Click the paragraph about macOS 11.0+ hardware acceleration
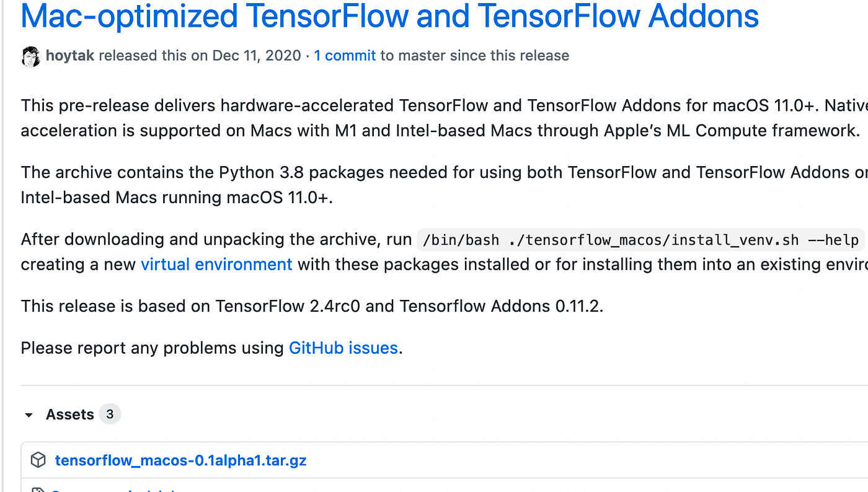The width and height of the screenshot is (868, 492). pos(444,118)
